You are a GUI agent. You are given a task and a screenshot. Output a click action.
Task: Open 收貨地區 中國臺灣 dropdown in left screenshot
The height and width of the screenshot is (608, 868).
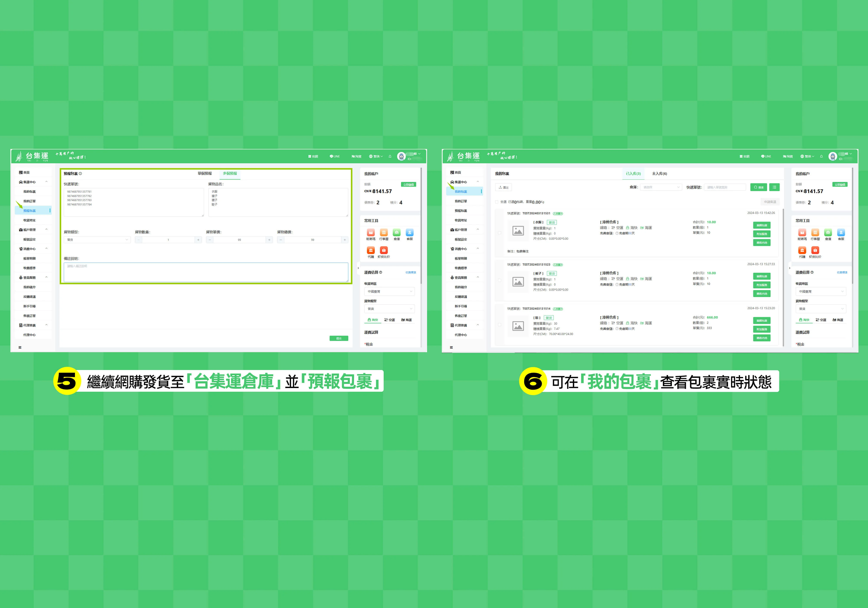tap(389, 292)
